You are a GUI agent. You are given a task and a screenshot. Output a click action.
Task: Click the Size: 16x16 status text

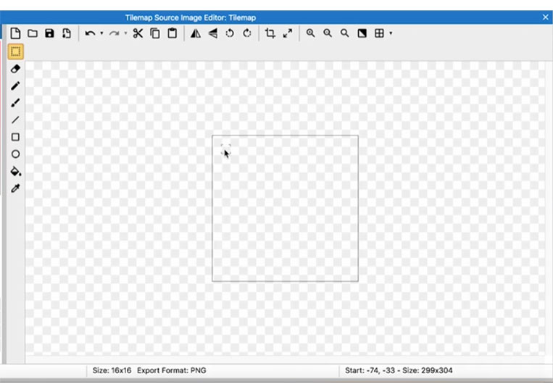[112, 370]
